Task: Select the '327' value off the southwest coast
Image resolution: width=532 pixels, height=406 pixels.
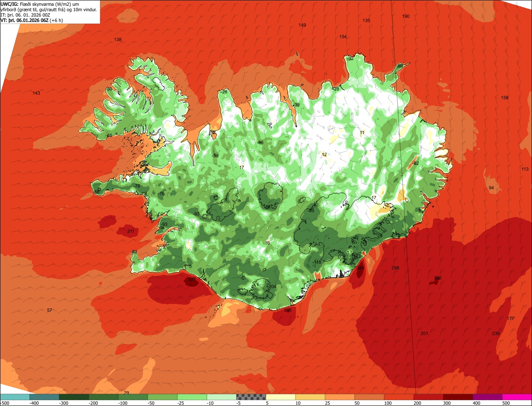Action: [x=192, y=280]
